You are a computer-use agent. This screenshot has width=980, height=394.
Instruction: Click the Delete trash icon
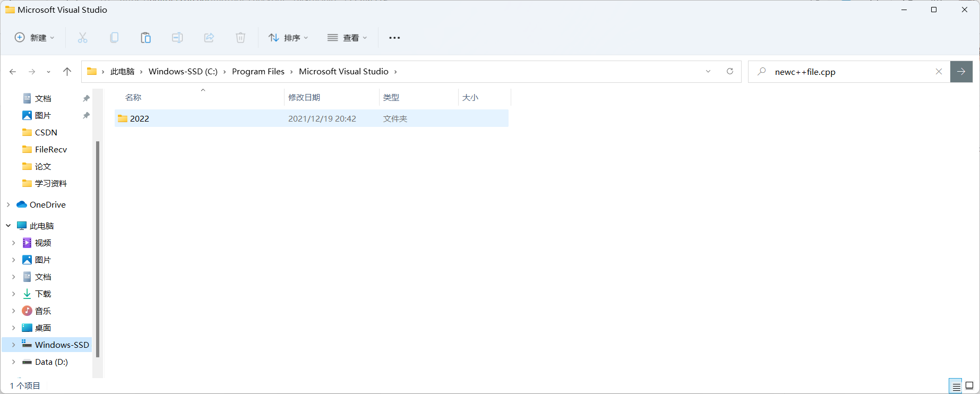[x=240, y=38]
